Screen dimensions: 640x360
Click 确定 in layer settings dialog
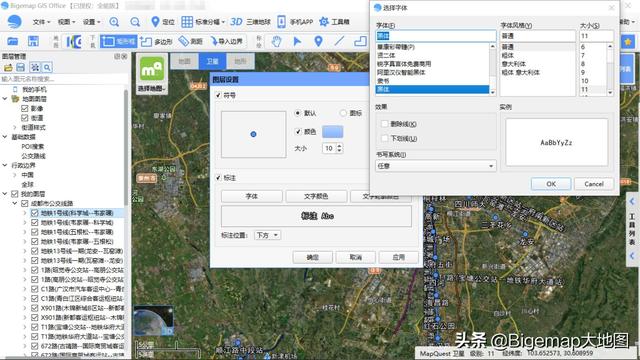(x=313, y=257)
